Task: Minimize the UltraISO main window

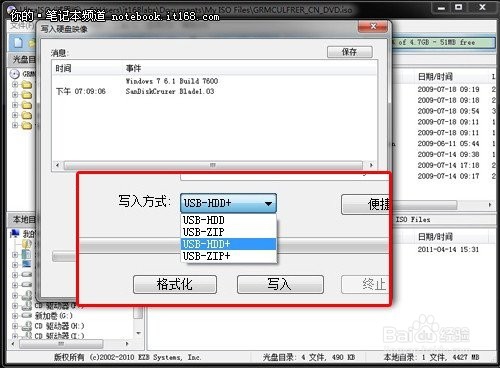Action: 441,8
